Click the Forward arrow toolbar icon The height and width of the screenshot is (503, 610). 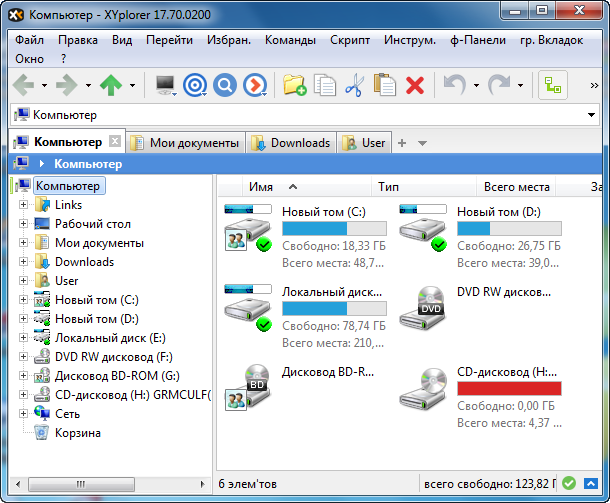coord(67,85)
